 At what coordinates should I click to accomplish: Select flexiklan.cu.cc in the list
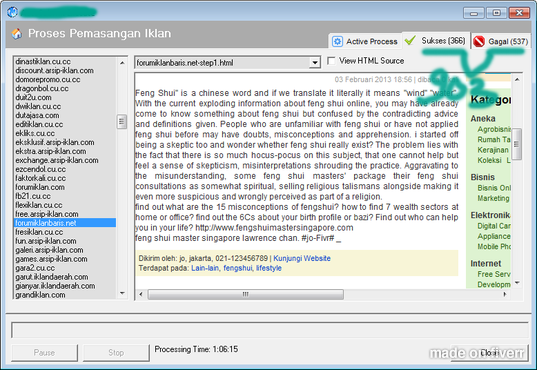click(x=65, y=205)
